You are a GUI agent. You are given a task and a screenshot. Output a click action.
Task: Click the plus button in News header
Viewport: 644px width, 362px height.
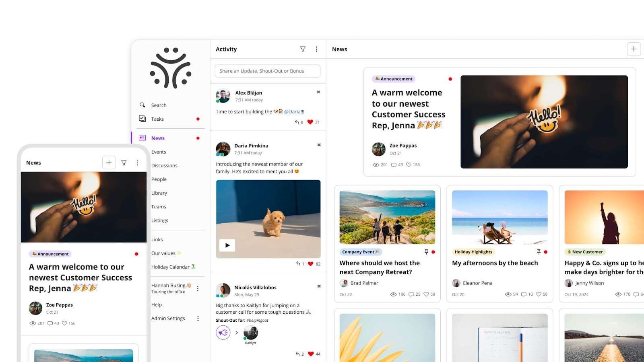tap(634, 49)
